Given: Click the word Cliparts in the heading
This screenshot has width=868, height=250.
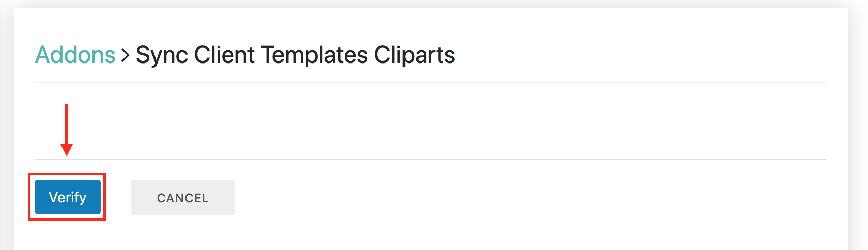Looking at the screenshot, I should [x=414, y=55].
